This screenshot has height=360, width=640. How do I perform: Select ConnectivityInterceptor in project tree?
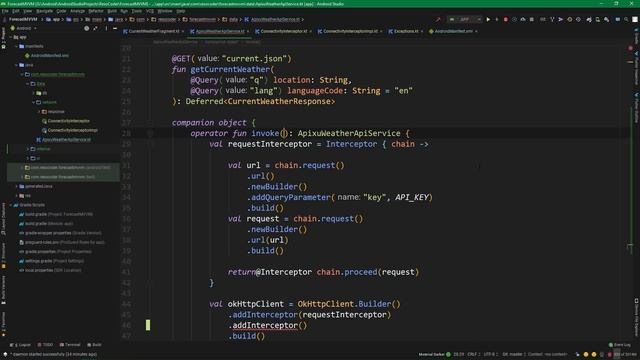65,121
